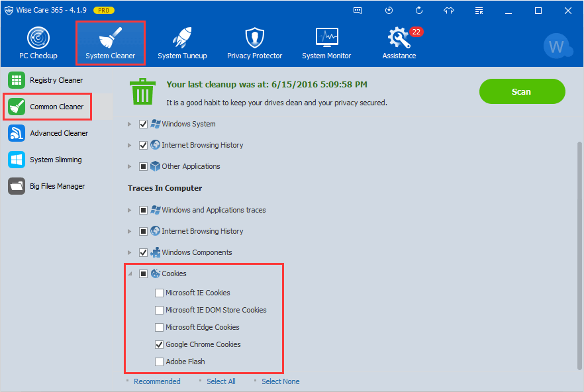Enable the Other Applications checkbox
584x392 pixels.
click(x=144, y=166)
